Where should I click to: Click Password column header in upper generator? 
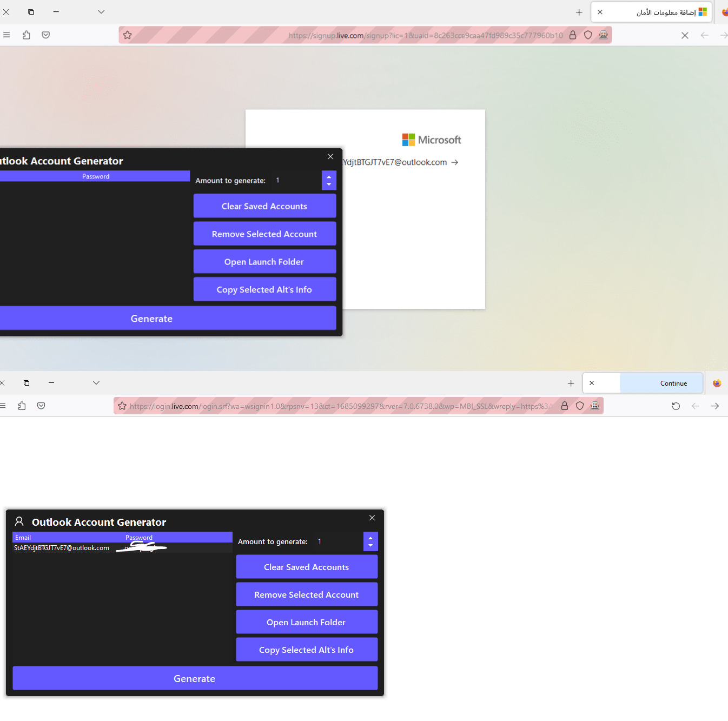[x=95, y=176]
